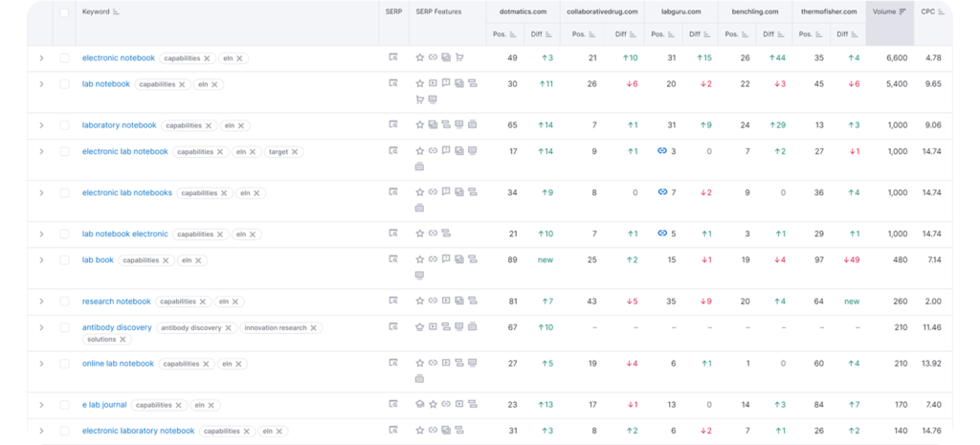The width and height of the screenshot is (980, 445).
Task: Remove capabilities tag from online lab notebook
Action: [206, 365]
